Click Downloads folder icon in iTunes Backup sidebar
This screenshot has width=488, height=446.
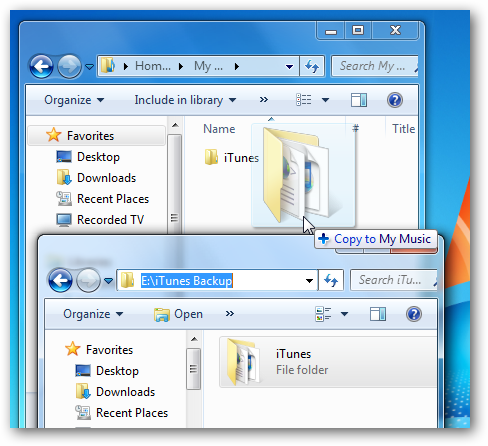click(83, 391)
